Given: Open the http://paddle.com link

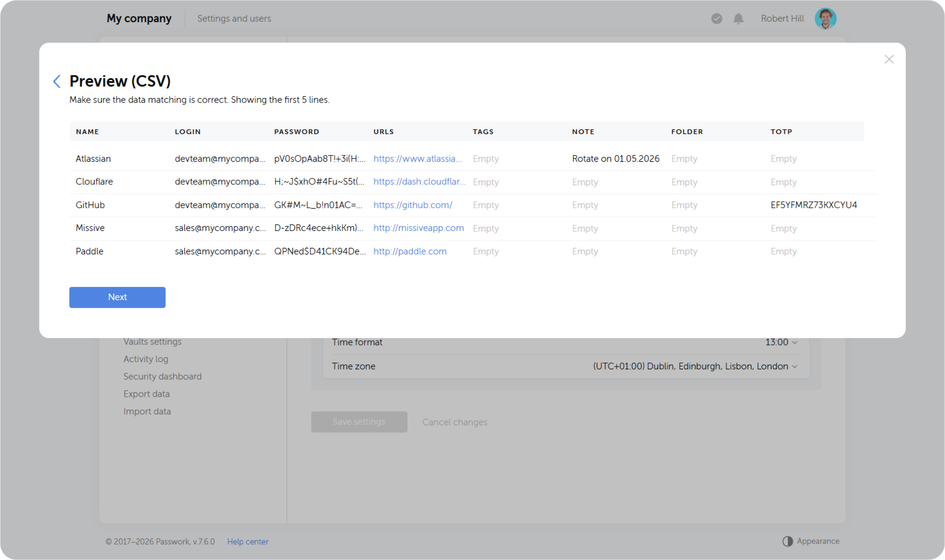Looking at the screenshot, I should 410,251.
